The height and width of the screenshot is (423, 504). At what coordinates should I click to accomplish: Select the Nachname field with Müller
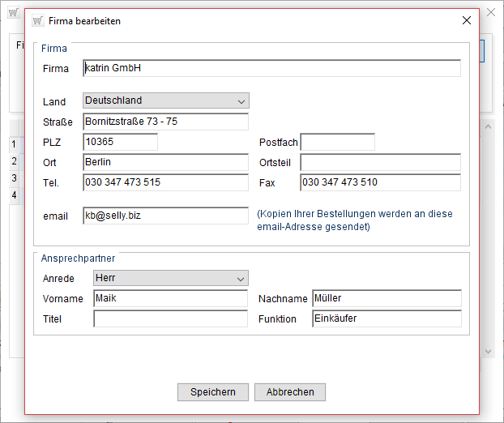click(x=386, y=298)
